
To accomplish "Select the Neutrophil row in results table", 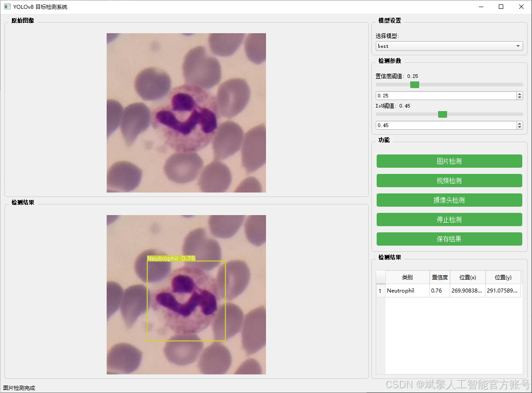I will pyautogui.click(x=401, y=291).
